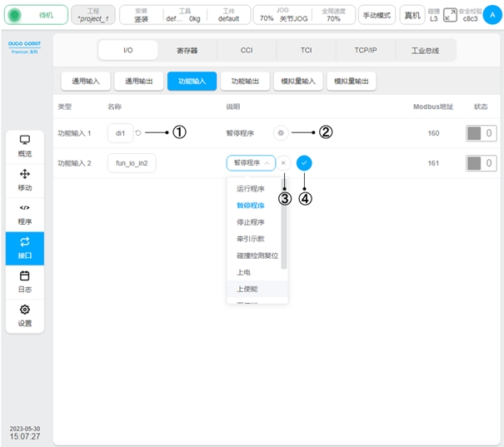Open 设置 settings in sidebar
Screen dimensions: 504x447
(24, 315)
